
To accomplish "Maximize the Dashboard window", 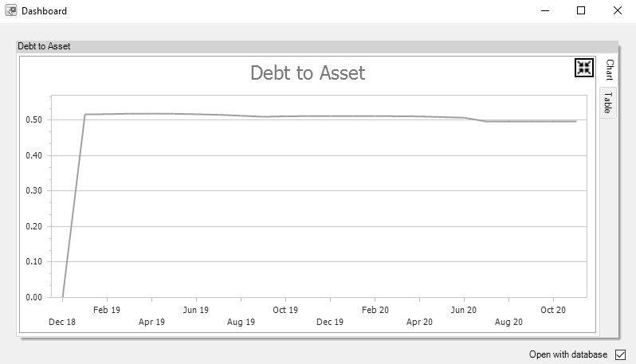I will click(x=581, y=11).
